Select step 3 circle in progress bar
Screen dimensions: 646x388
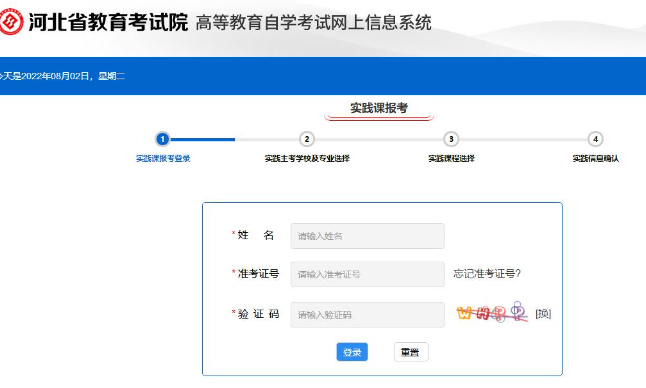coord(451,139)
